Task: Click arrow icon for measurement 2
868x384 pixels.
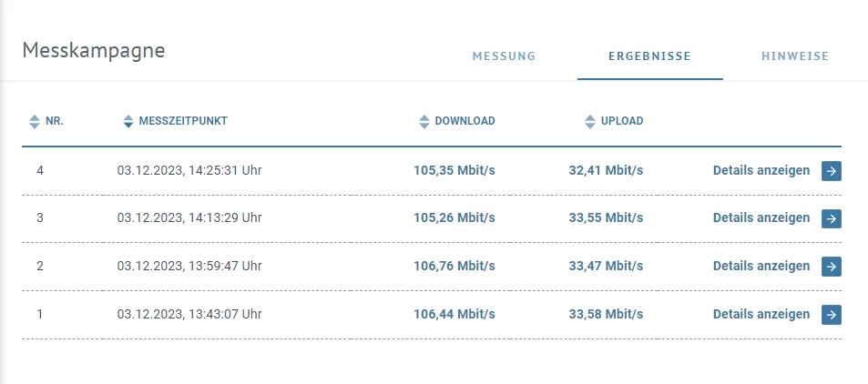Action: coord(831,267)
